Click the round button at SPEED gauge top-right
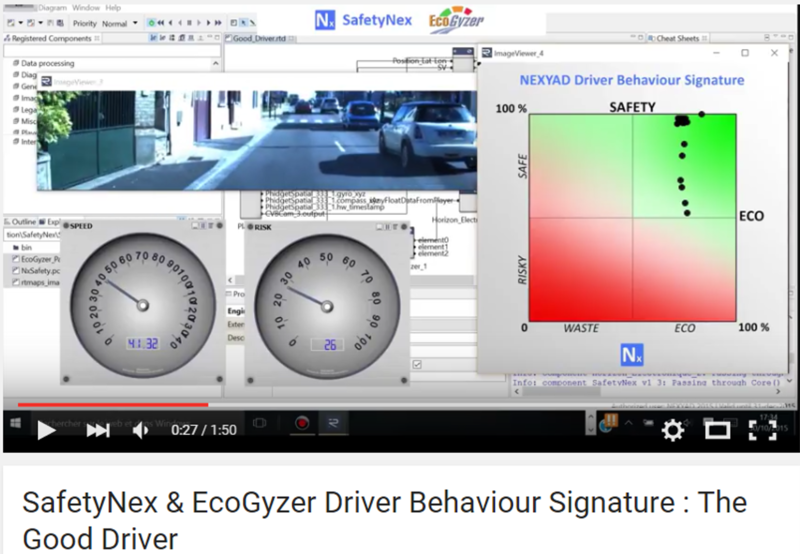800x554 pixels. (219, 225)
